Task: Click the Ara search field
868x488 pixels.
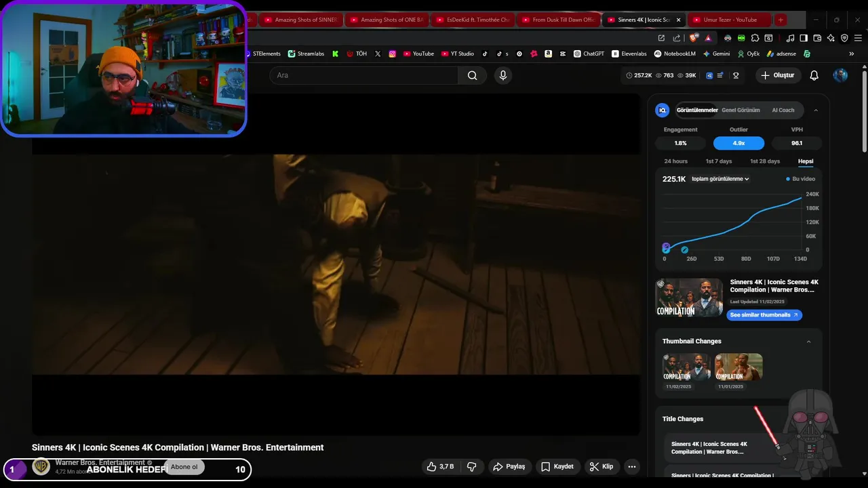Action: click(364, 75)
